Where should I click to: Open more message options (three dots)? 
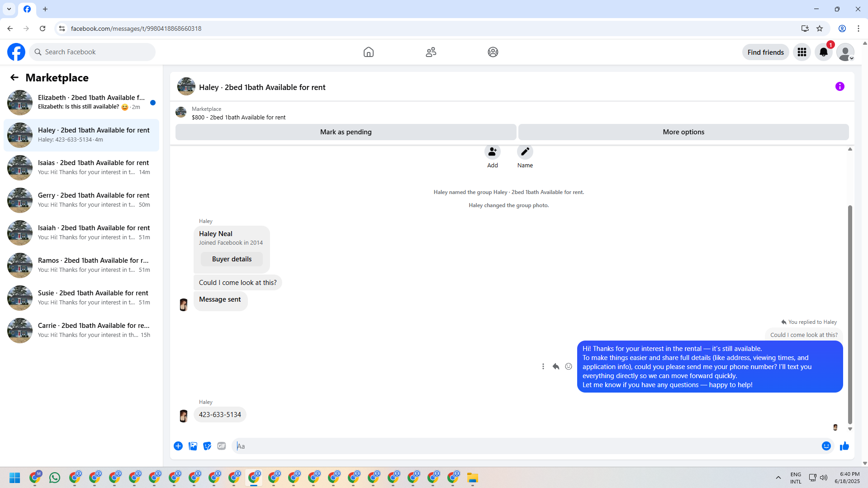click(543, 366)
